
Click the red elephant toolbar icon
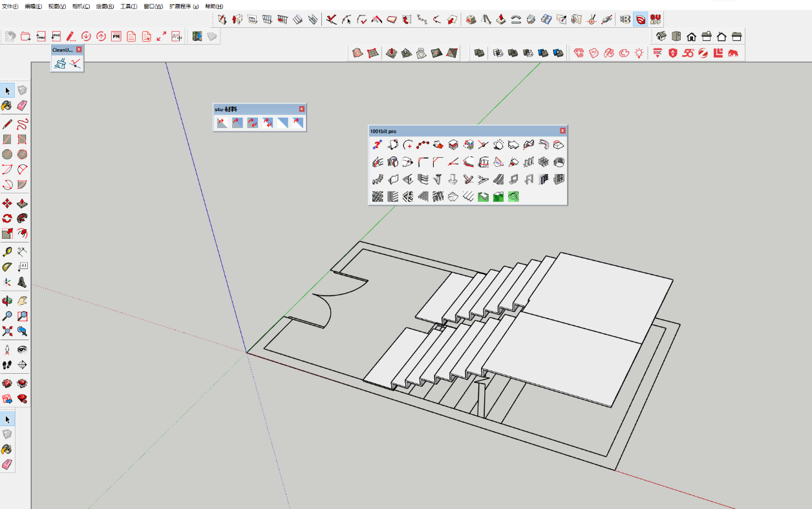pos(733,53)
